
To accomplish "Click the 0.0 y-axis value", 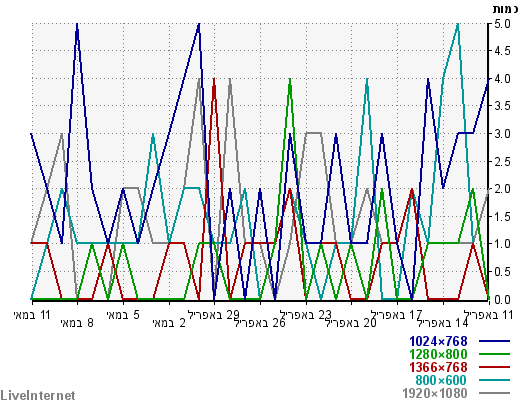I will (x=502, y=299).
